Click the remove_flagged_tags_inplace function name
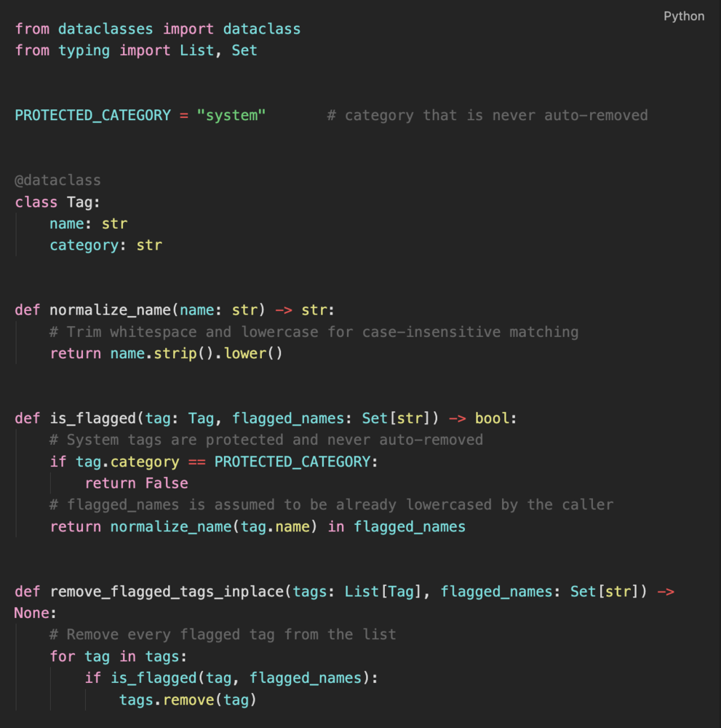The image size is (721, 728). [x=167, y=591]
